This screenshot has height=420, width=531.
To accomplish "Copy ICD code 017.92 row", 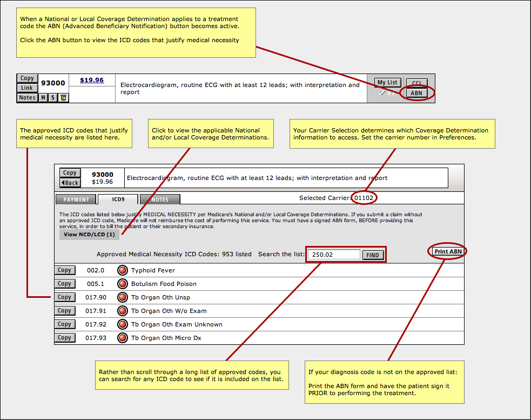I will (64, 324).
